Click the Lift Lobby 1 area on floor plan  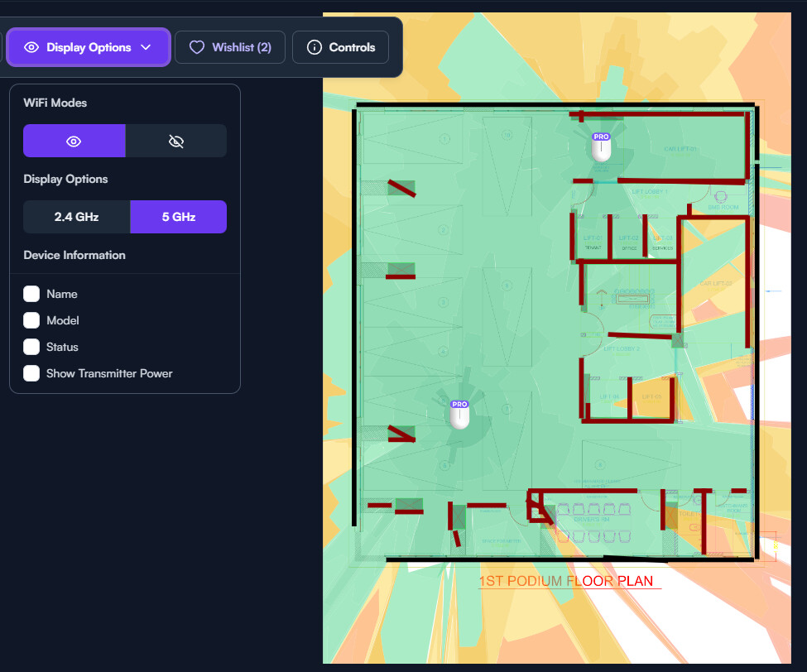click(x=650, y=192)
